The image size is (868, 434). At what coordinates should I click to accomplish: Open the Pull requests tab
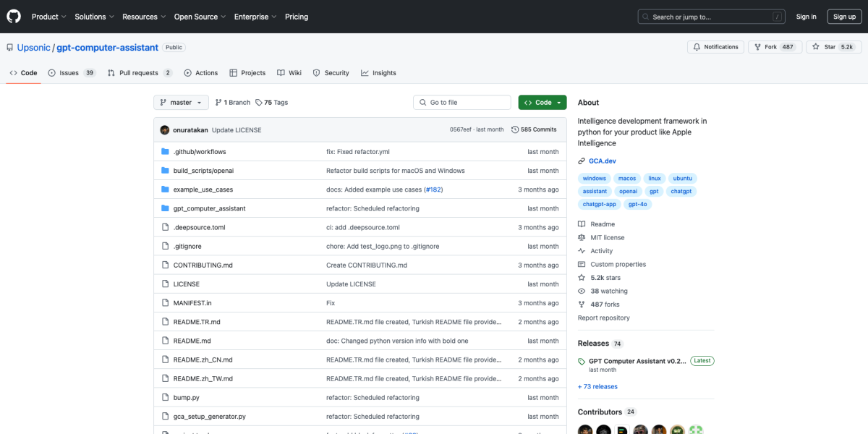[x=140, y=73]
